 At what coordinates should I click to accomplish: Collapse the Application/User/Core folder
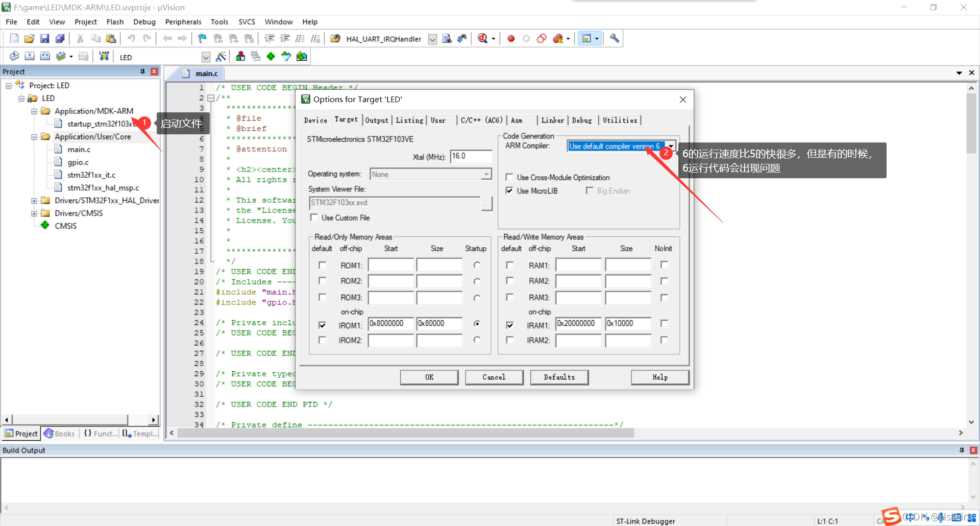coord(34,137)
